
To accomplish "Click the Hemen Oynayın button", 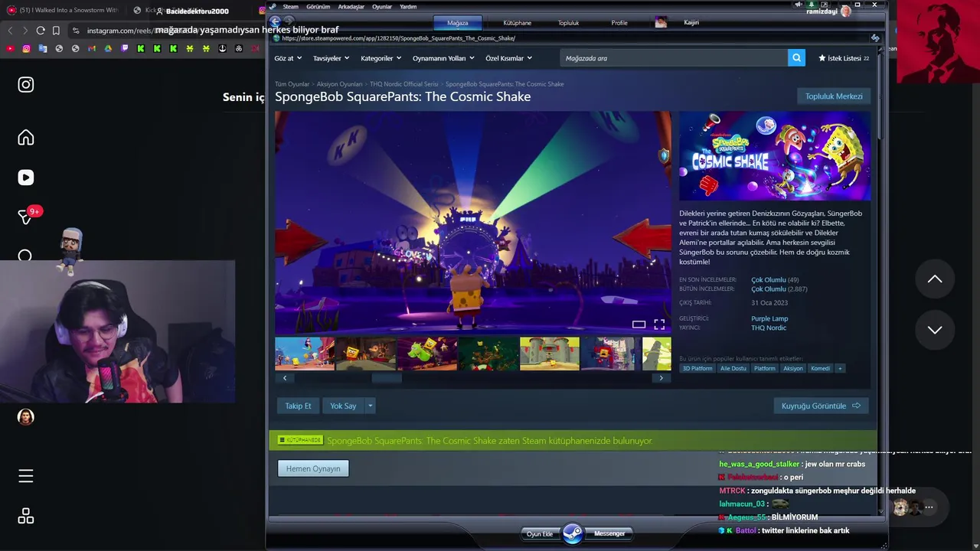I will pyautogui.click(x=313, y=468).
